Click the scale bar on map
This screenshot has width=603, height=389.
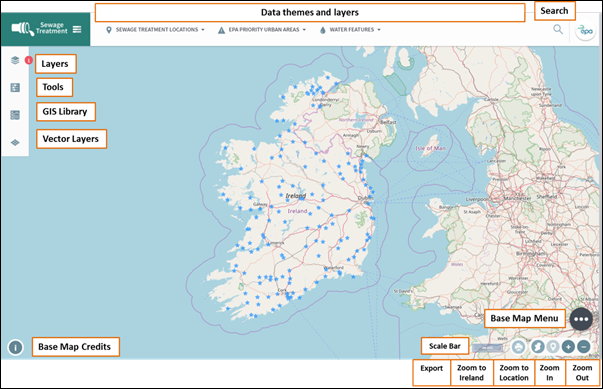point(487,347)
